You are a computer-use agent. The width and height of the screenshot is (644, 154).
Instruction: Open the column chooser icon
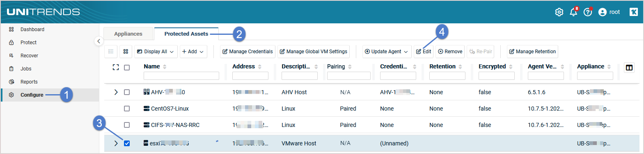pyautogui.click(x=629, y=68)
